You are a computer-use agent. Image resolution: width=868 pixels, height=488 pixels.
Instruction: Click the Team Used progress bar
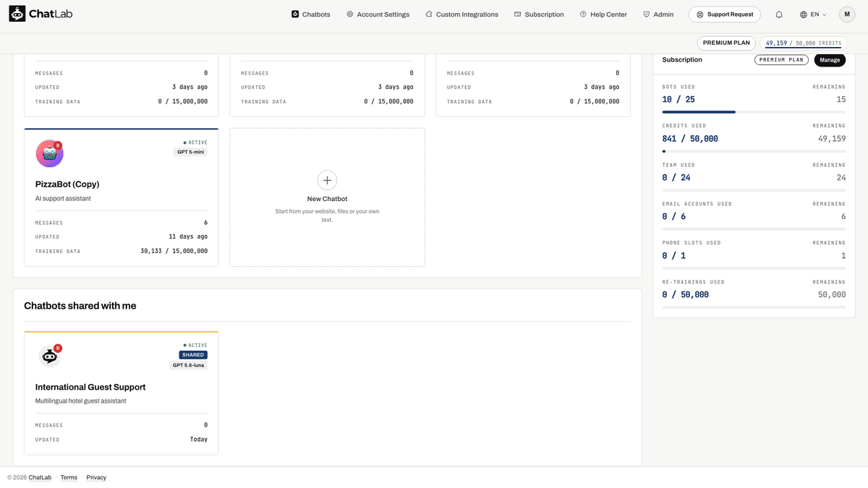point(754,190)
